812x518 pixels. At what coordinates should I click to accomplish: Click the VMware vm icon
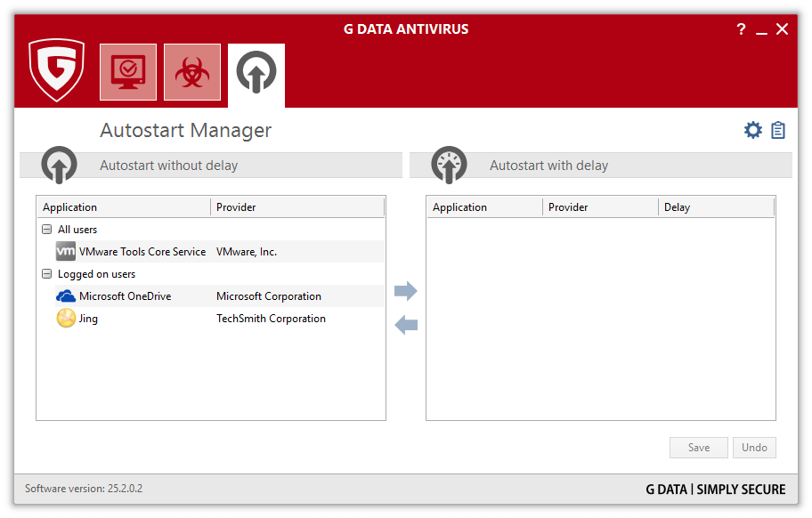pos(66,252)
